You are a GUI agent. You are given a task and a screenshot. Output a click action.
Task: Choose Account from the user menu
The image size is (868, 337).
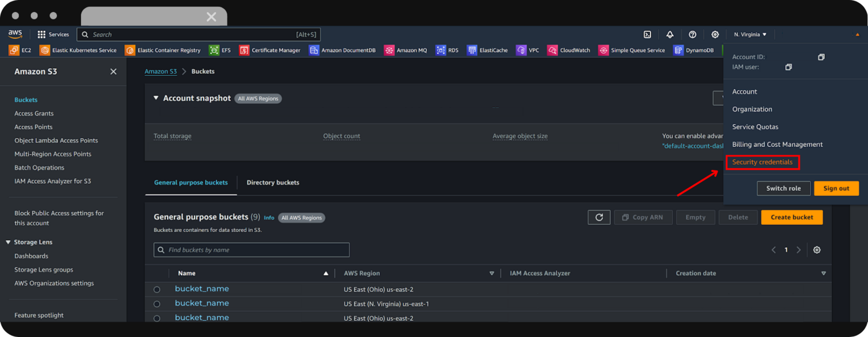(744, 92)
